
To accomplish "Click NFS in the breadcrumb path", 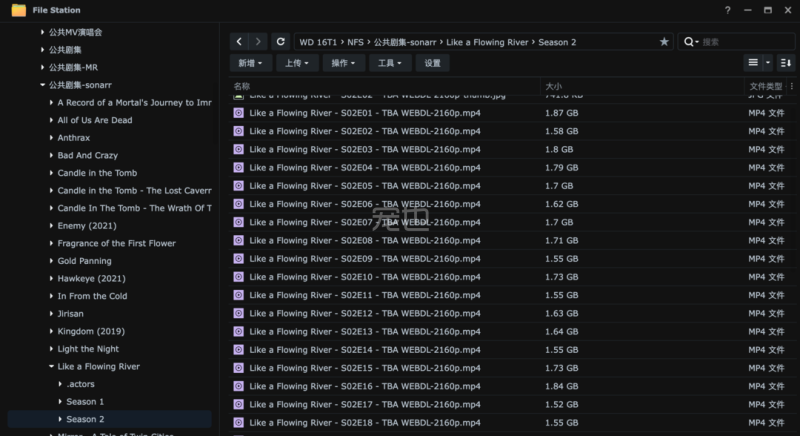I will (355, 42).
